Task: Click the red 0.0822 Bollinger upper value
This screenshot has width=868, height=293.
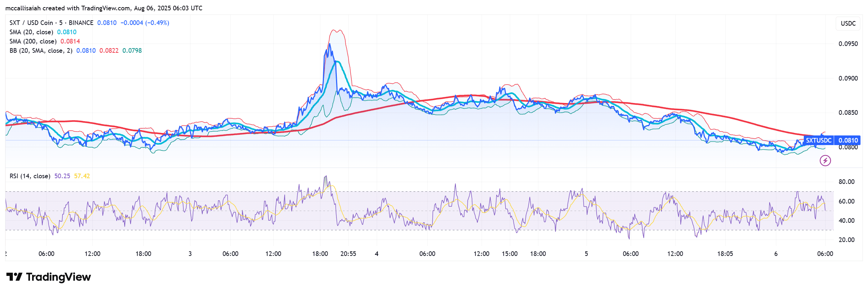Action: click(109, 51)
